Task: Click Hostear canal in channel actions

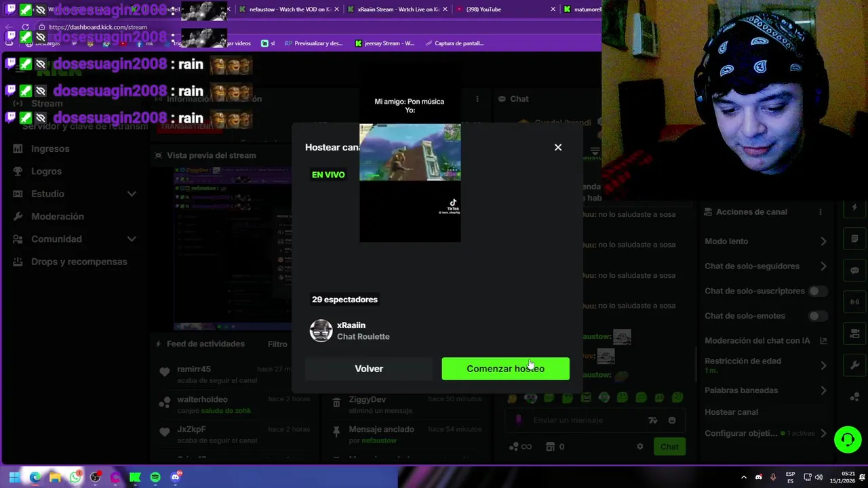Action: (731, 412)
